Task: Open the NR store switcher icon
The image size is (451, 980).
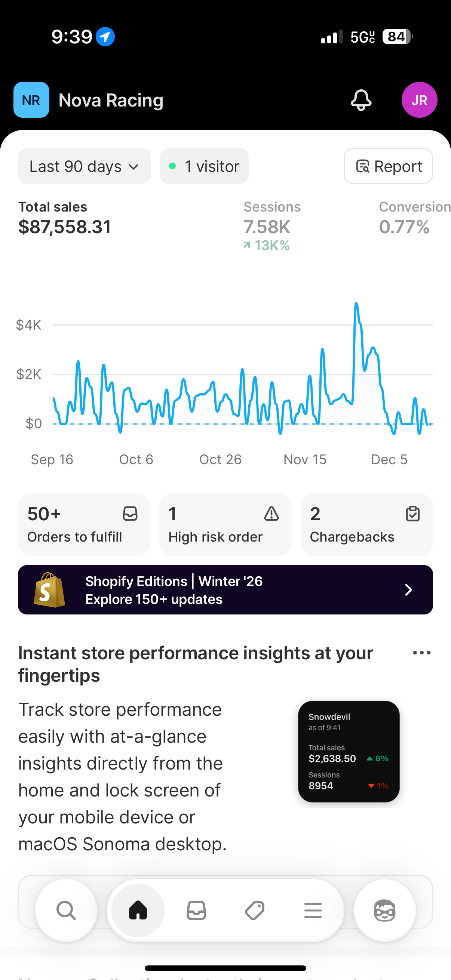Action: (x=31, y=100)
